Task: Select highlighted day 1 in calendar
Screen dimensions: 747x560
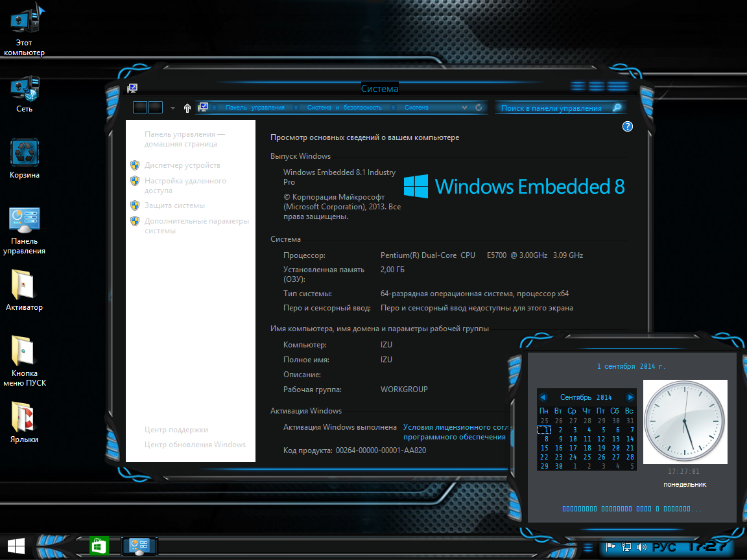Action: tap(545, 430)
